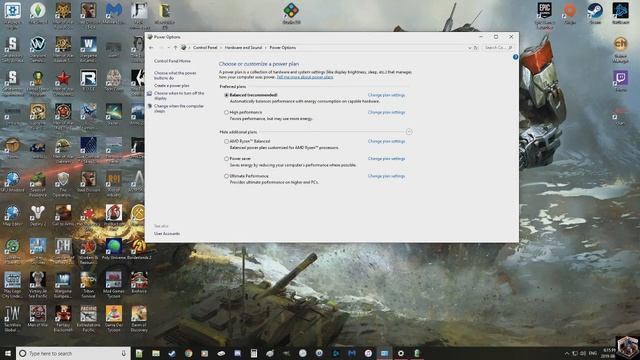Screen dimensions: 640x360
Task: Open the taskbar Settings gear icon
Action: pos(400,353)
